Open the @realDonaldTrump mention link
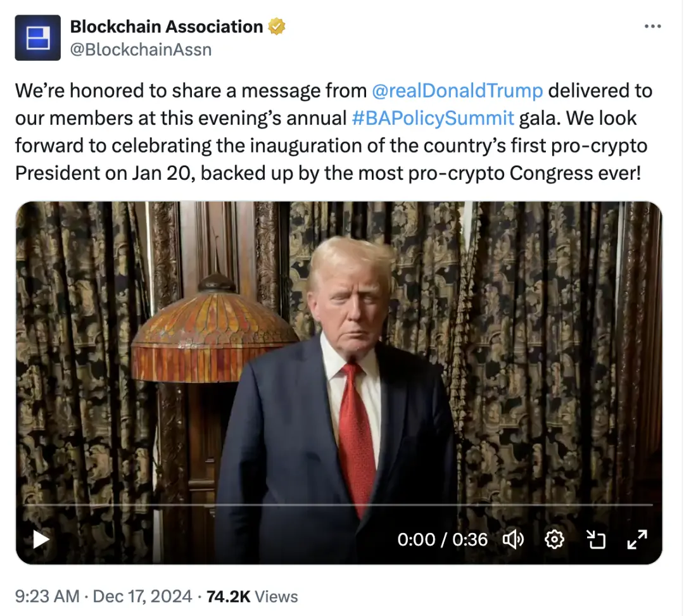Viewport: 684px width, 616px height. click(x=457, y=91)
